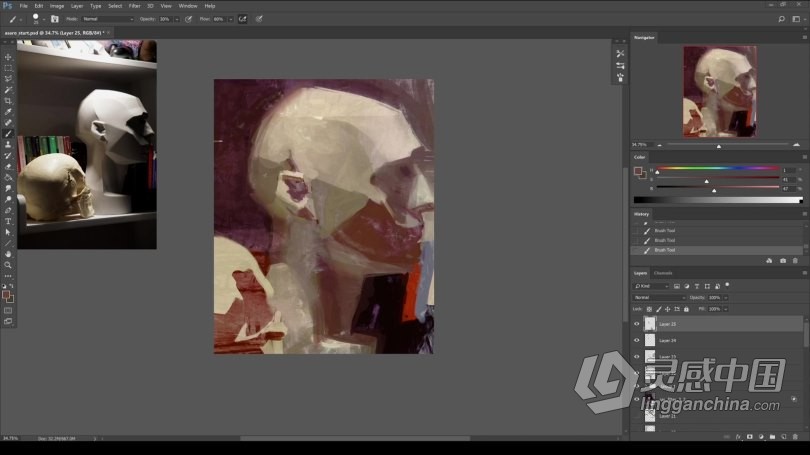Open the workspace switcher dropdown
Screen dimensions: 810x455
[797, 19]
